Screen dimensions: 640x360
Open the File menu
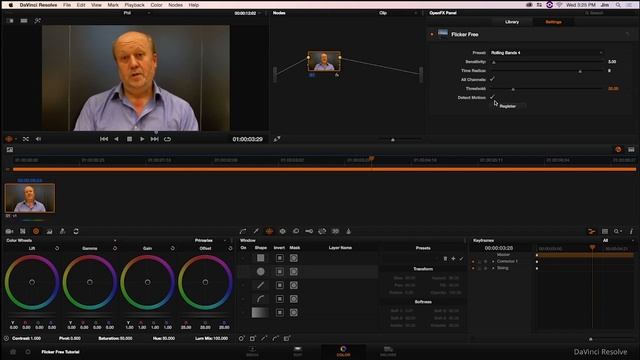click(67, 5)
